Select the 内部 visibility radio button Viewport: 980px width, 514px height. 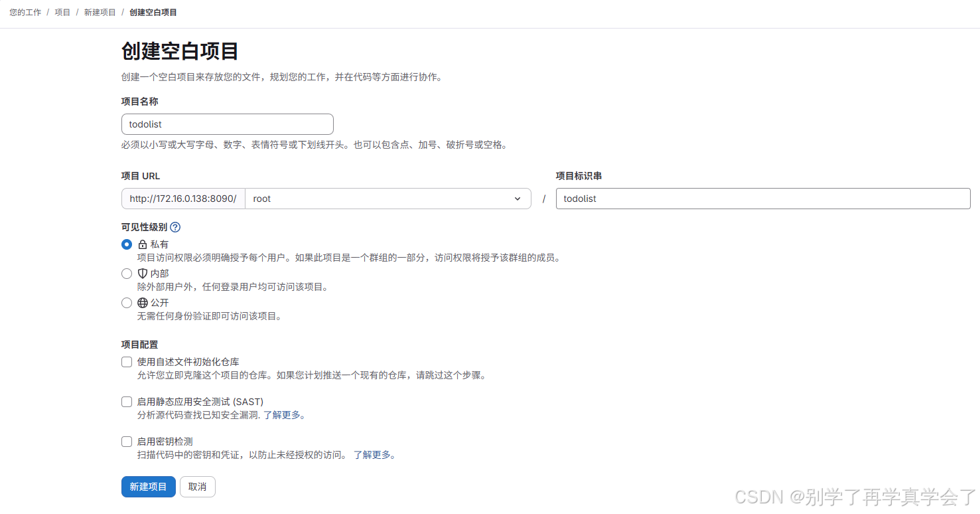[x=126, y=273]
